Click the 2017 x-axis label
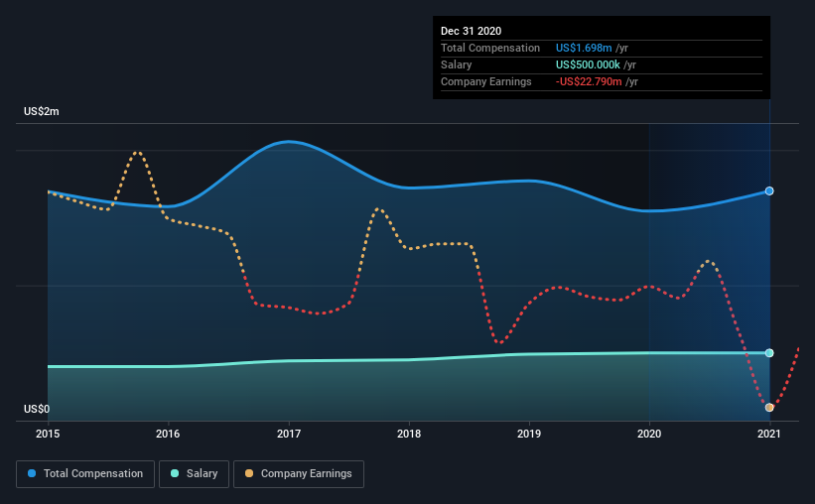The image size is (815, 504). [289, 434]
